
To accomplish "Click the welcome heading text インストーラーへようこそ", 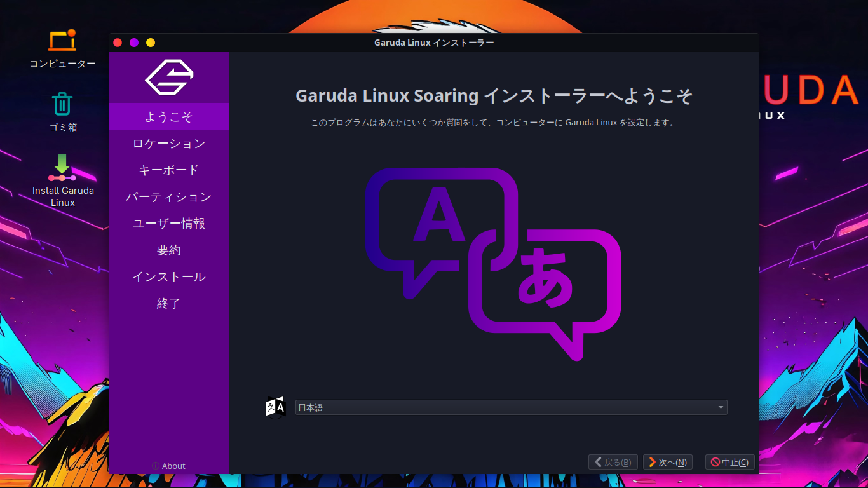I will click(x=588, y=96).
